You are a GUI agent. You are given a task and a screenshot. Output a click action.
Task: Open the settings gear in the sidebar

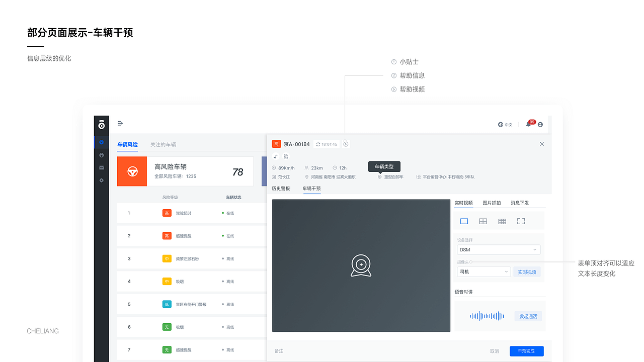101,179
